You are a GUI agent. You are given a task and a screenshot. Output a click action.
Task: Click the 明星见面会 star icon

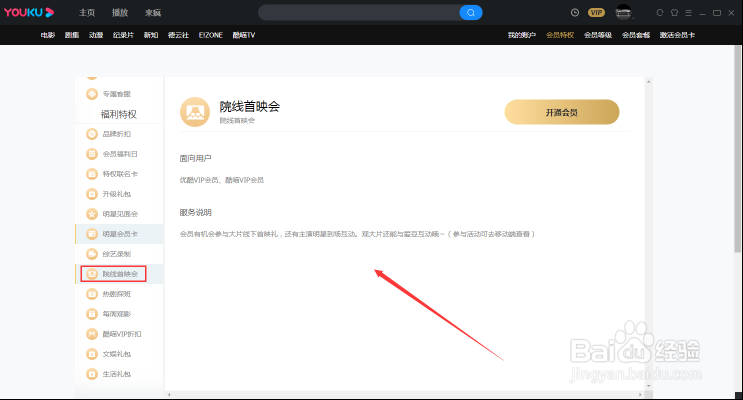pyautogui.click(x=92, y=214)
